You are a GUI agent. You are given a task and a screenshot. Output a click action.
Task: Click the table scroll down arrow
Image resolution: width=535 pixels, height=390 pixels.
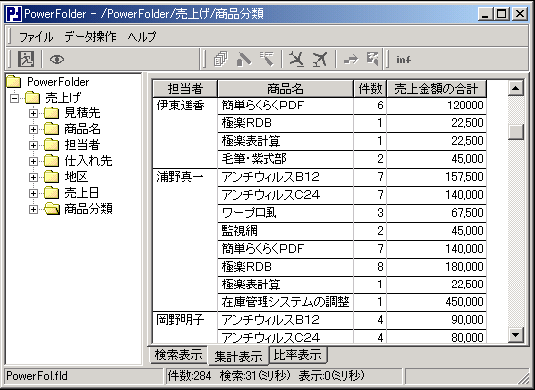click(516, 334)
